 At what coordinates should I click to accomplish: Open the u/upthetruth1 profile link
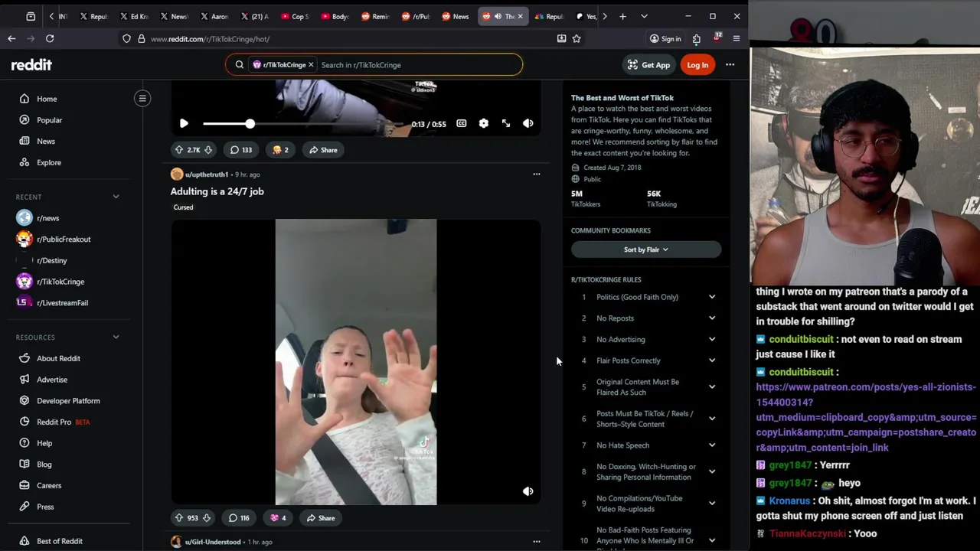(207, 174)
